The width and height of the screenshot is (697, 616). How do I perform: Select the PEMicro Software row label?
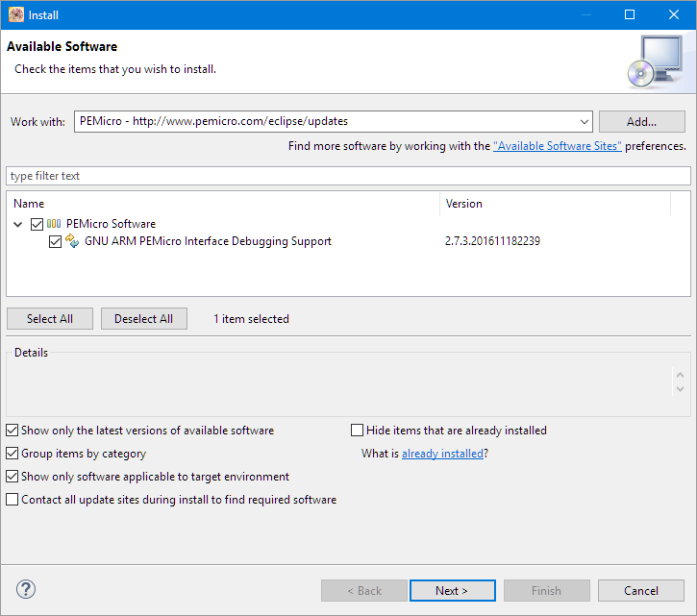(112, 224)
